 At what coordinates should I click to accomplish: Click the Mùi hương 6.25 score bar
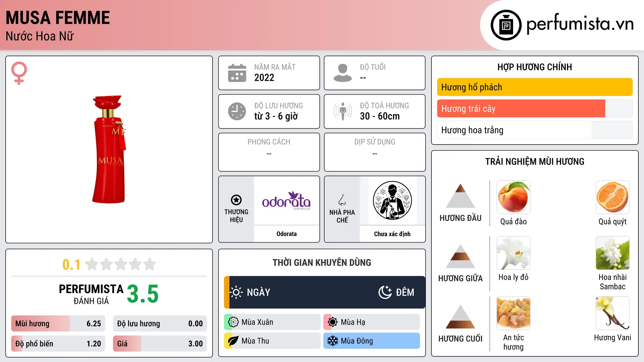[x=58, y=324]
